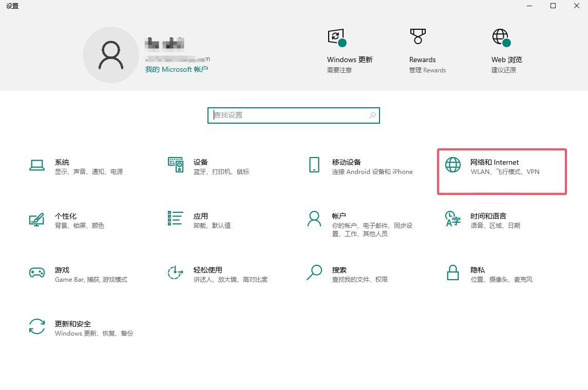The height and width of the screenshot is (390, 588).
Task: Select the 移动设备 phone icon
Action: (x=314, y=165)
